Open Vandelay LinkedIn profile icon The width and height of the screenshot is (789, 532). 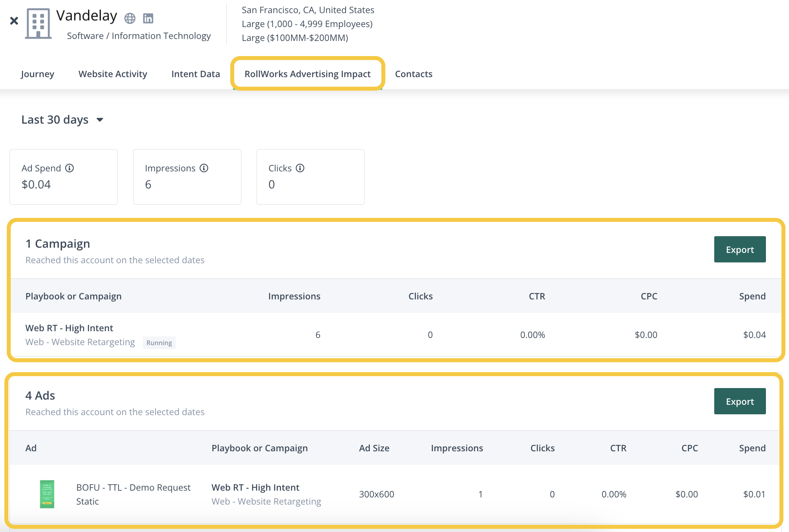click(x=148, y=18)
